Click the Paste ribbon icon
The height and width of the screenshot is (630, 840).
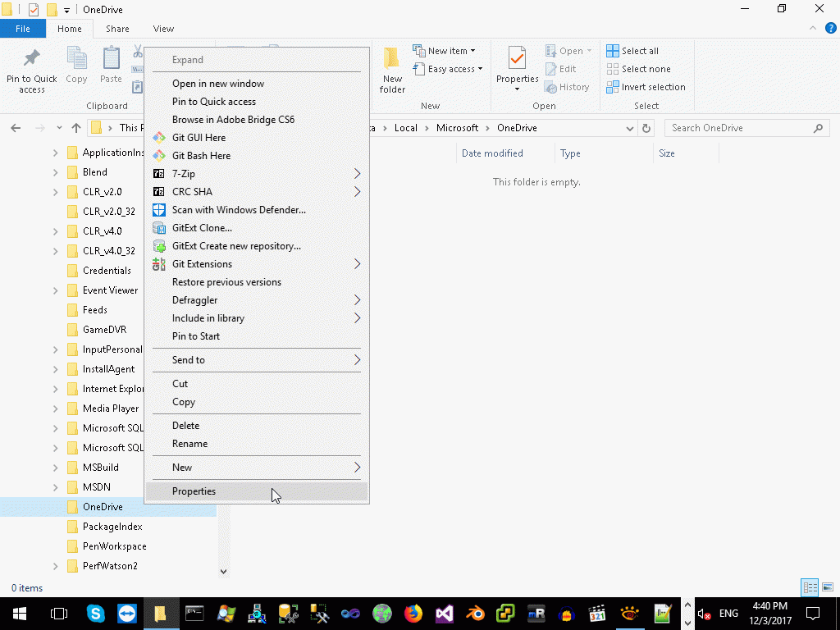click(111, 65)
